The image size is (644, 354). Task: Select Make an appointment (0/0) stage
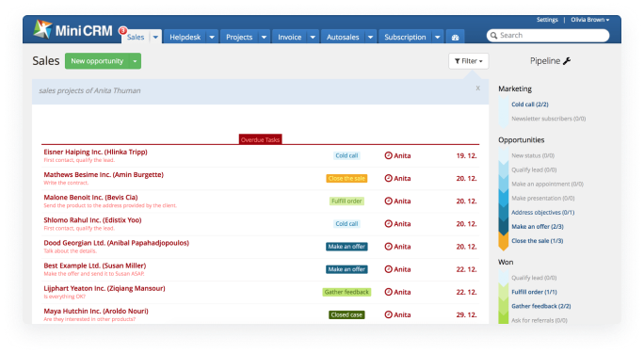[x=547, y=184]
